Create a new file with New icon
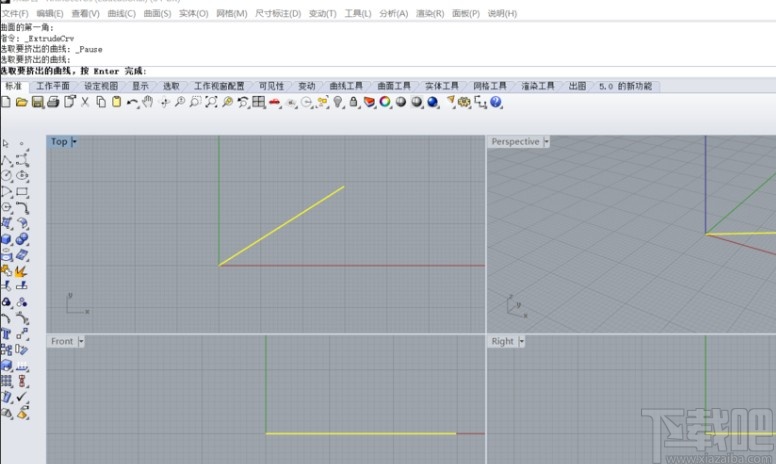The image size is (776, 464). coord(6,102)
